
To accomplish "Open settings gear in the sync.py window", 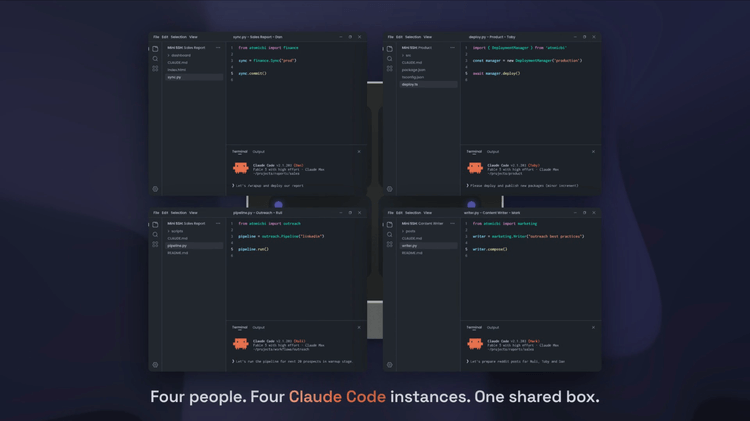I will click(155, 189).
